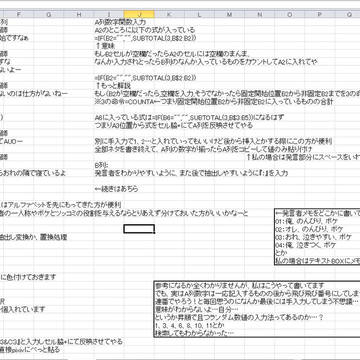Select highlighted column header J
Viewport: 360px width, 360px height.
pos(139,14)
